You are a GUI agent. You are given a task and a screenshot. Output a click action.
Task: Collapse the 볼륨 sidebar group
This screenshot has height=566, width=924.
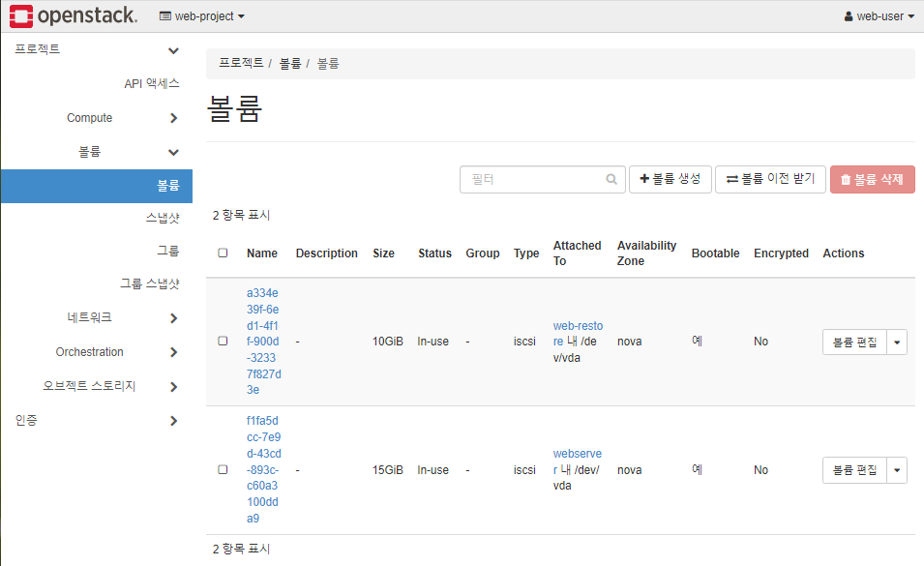(x=97, y=152)
